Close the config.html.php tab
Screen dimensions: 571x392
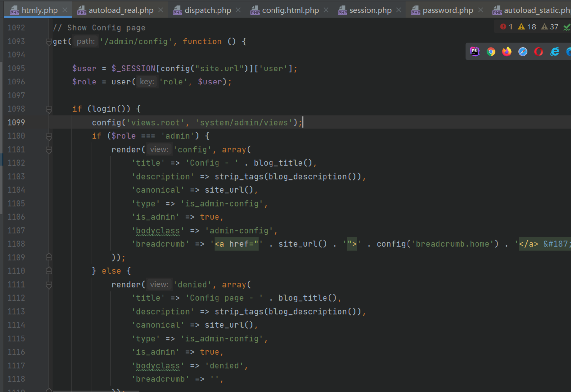[x=326, y=10]
